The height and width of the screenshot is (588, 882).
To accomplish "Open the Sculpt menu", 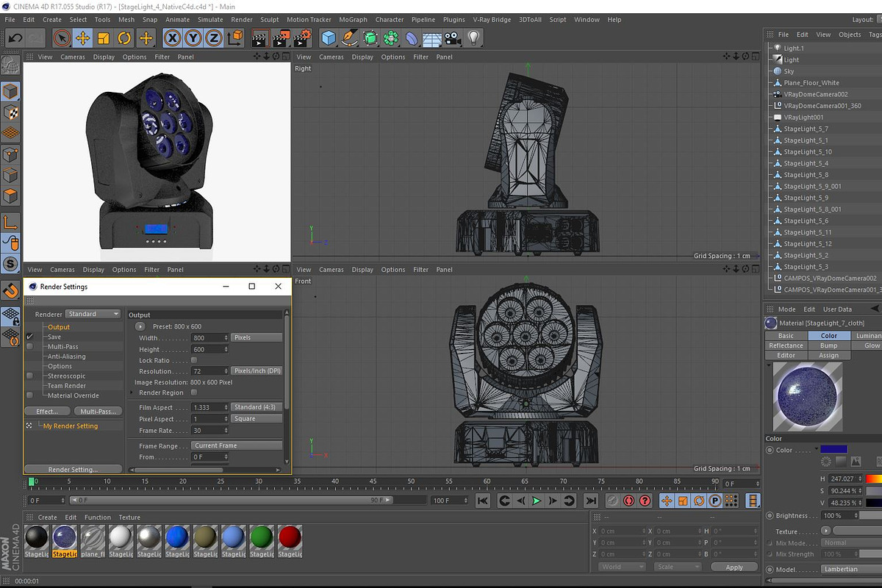I will (x=270, y=20).
